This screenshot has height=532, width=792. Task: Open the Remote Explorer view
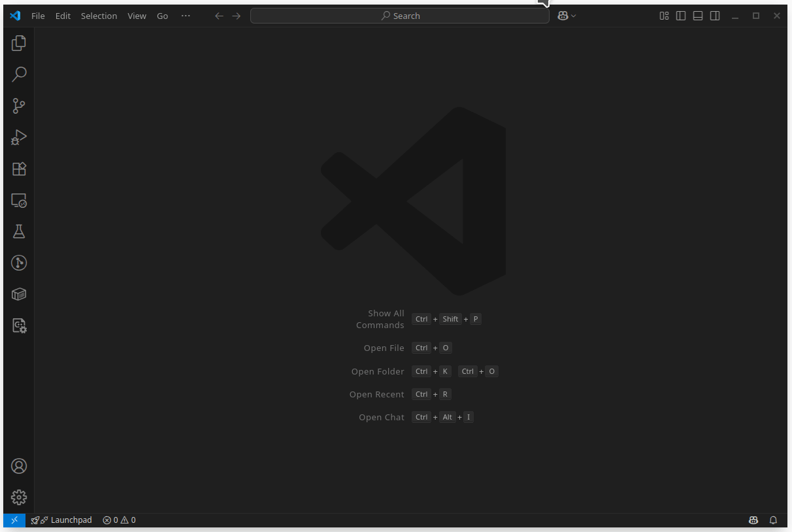pyautogui.click(x=19, y=201)
